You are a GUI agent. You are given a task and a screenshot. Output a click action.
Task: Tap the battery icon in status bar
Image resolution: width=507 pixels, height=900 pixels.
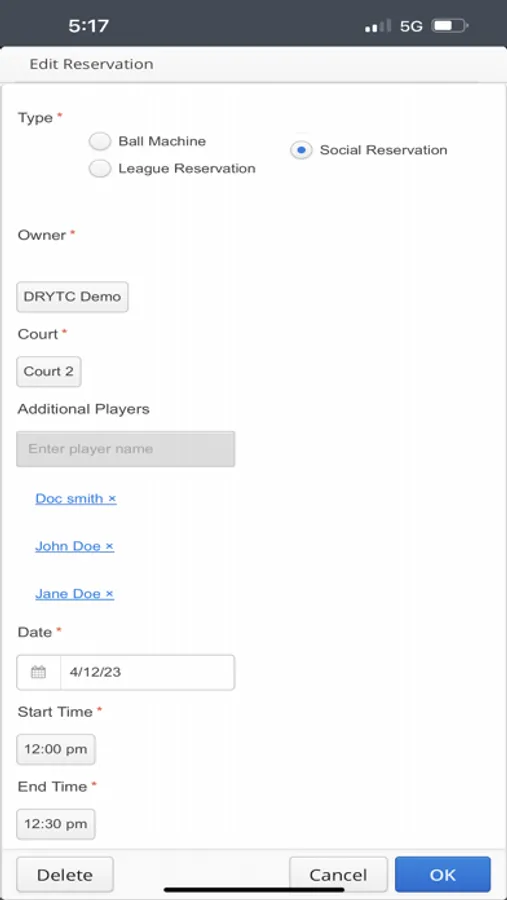450,26
